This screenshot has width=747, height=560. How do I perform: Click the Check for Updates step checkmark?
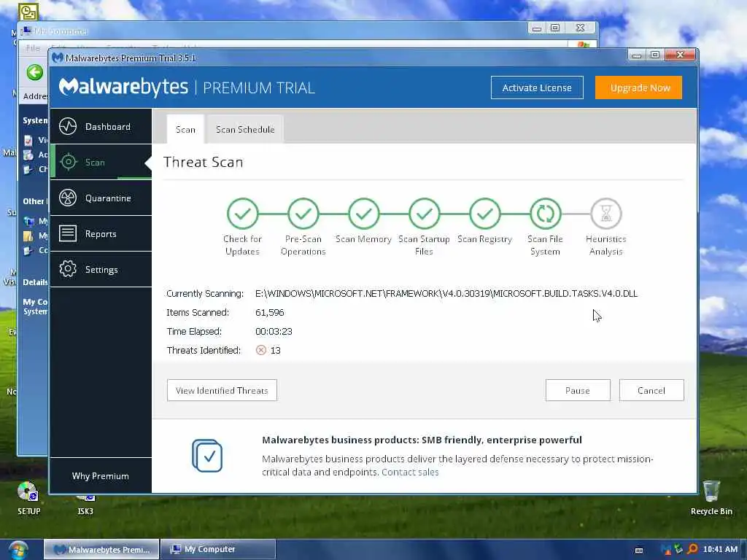[x=242, y=214]
